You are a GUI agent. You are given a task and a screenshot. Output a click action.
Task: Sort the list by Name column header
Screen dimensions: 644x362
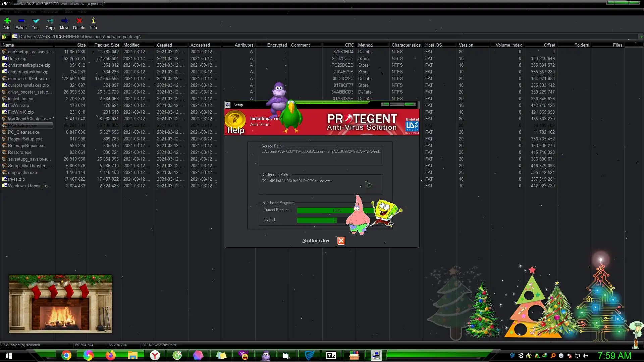click(x=9, y=45)
